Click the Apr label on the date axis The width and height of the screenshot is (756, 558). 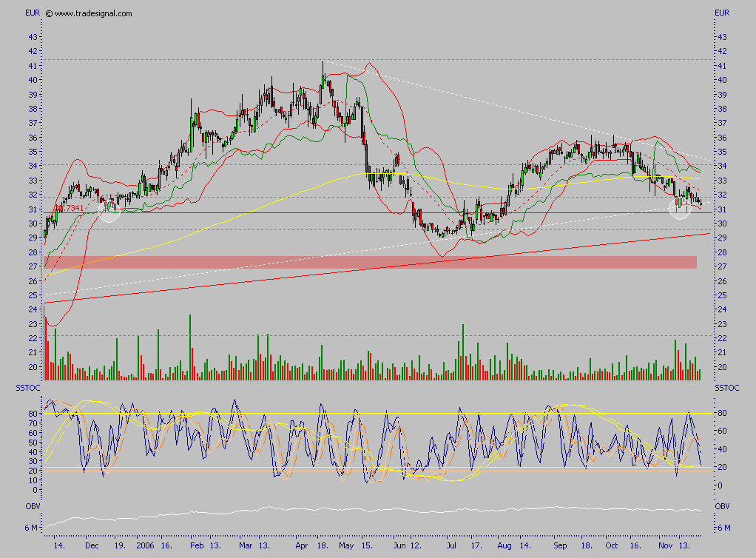point(301,545)
